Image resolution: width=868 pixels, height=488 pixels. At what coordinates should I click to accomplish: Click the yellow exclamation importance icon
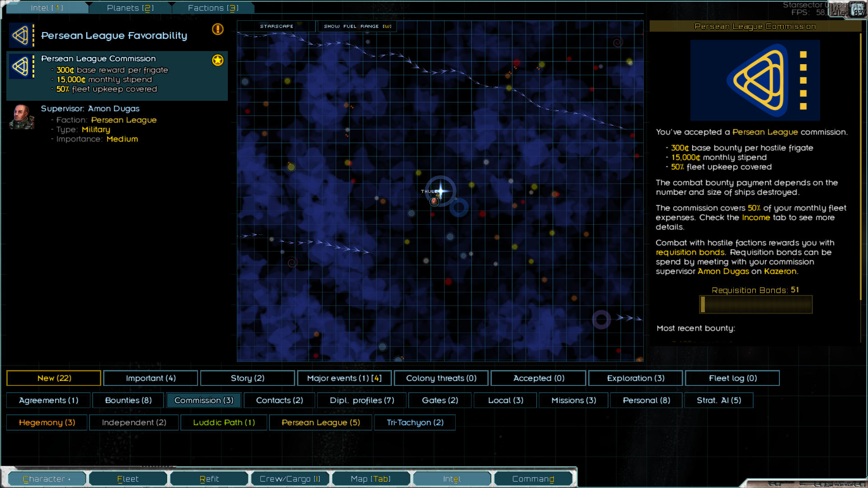pyautogui.click(x=217, y=29)
